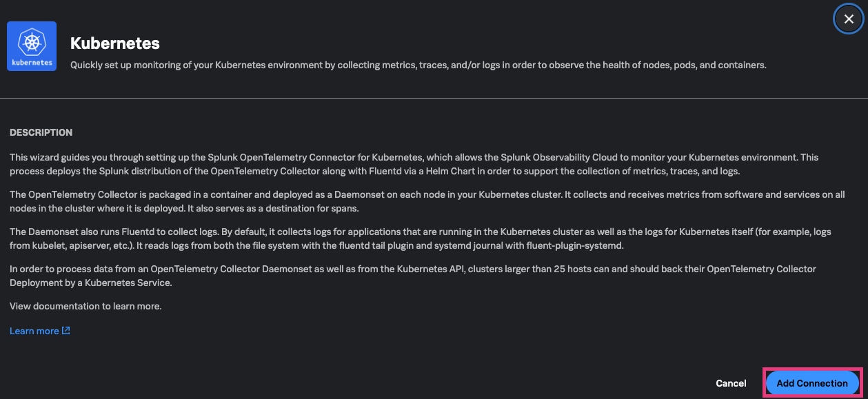The image size is (868, 399).
Task: Click the paragraph starting 'In order to process data'
Action: coord(413,276)
